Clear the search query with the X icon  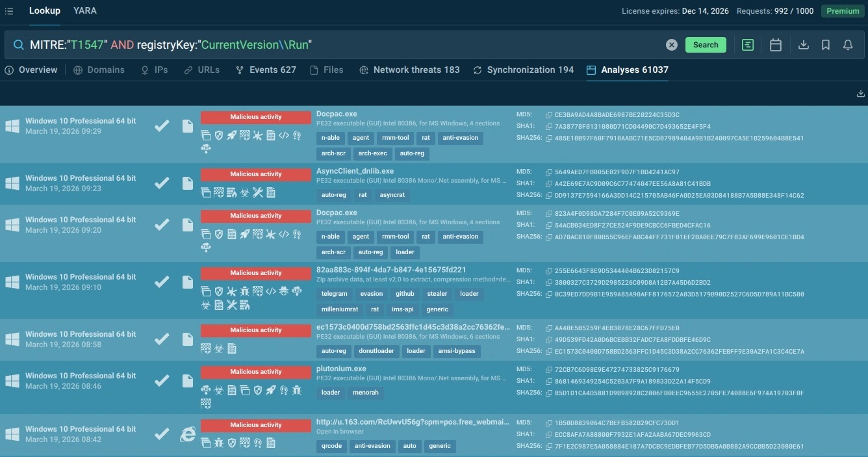click(x=672, y=45)
